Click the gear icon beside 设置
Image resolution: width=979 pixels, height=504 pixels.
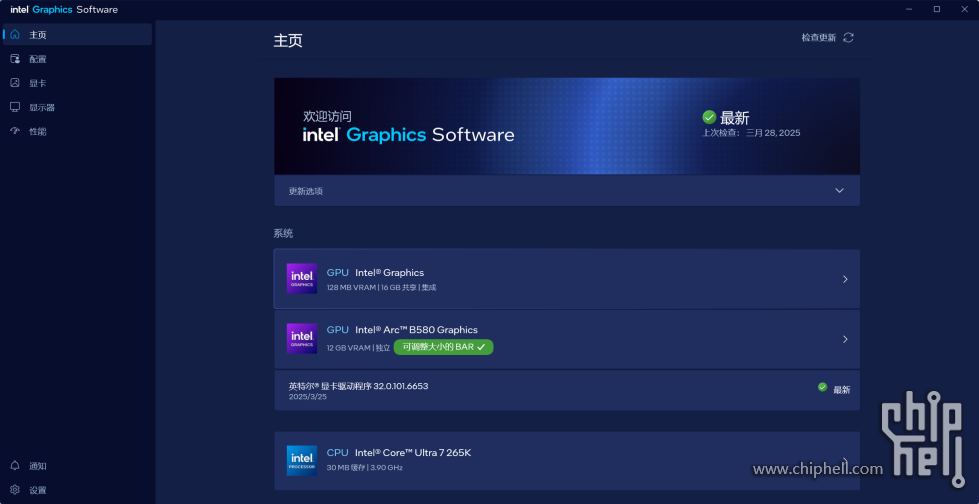[x=15, y=490]
